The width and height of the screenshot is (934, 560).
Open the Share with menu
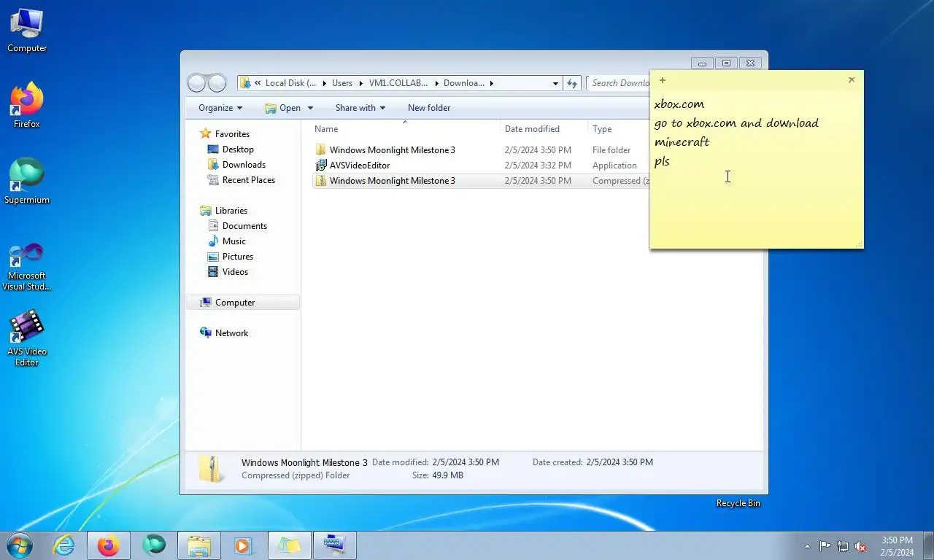tap(360, 108)
